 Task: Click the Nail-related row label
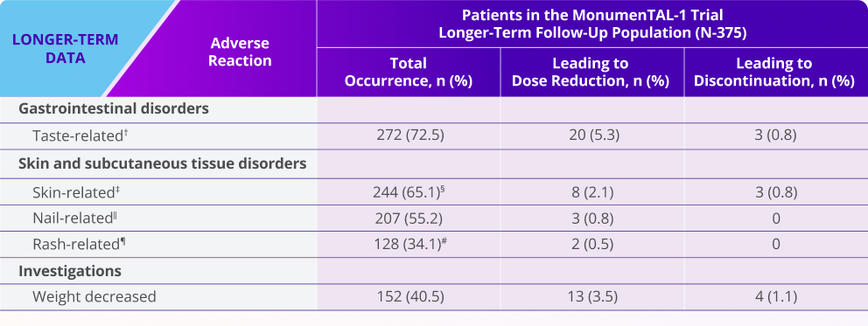74,218
